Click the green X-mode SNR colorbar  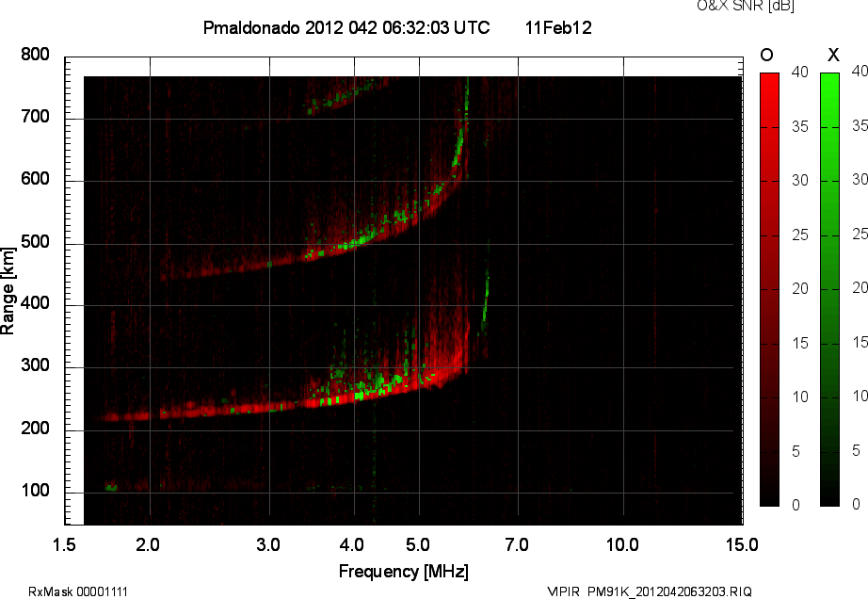point(829,289)
